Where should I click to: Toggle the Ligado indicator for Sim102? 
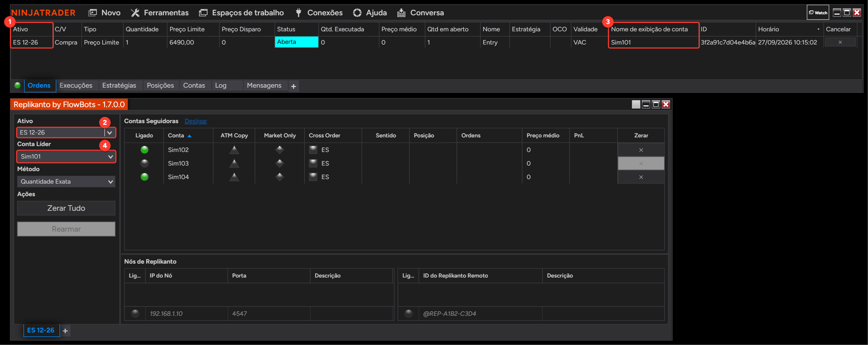pos(144,150)
